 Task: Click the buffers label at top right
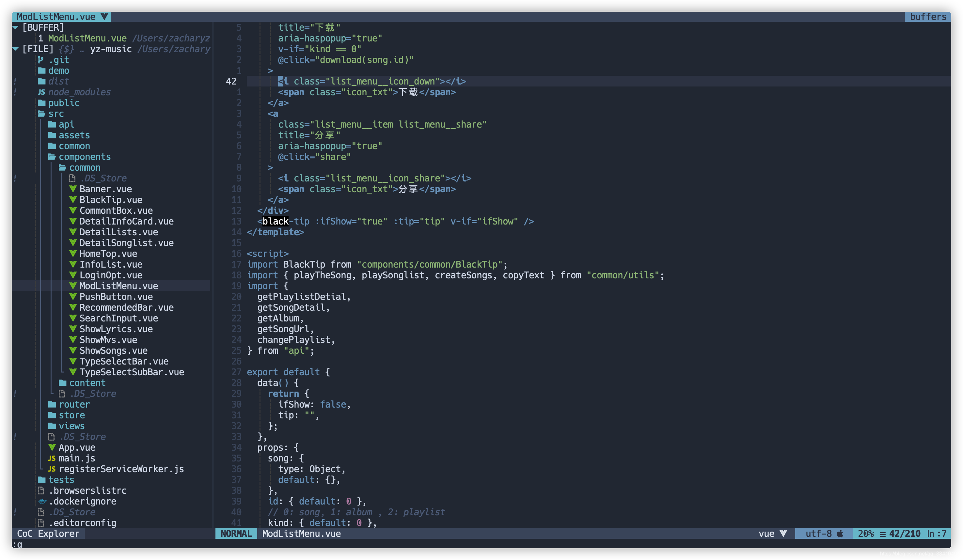[927, 17]
